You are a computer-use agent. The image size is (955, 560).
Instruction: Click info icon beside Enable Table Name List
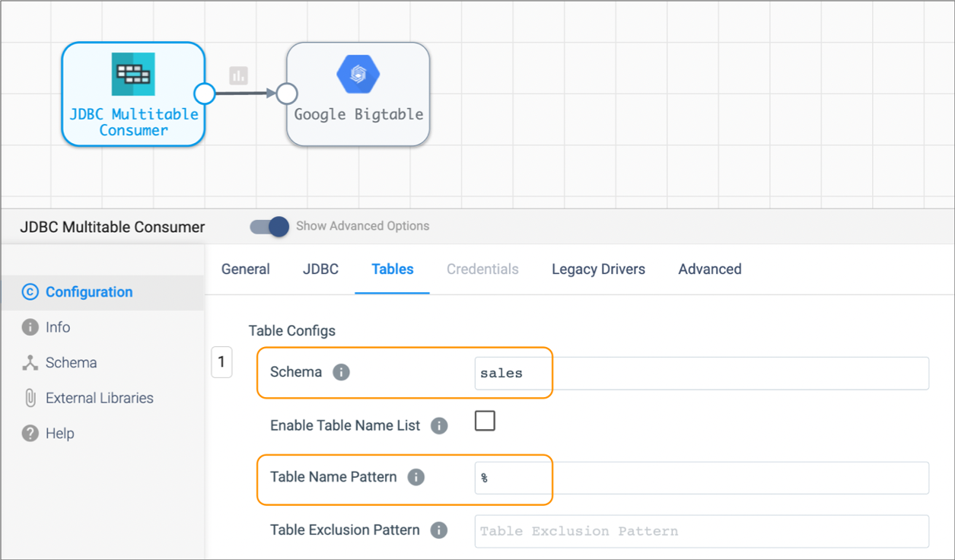[439, 425]
